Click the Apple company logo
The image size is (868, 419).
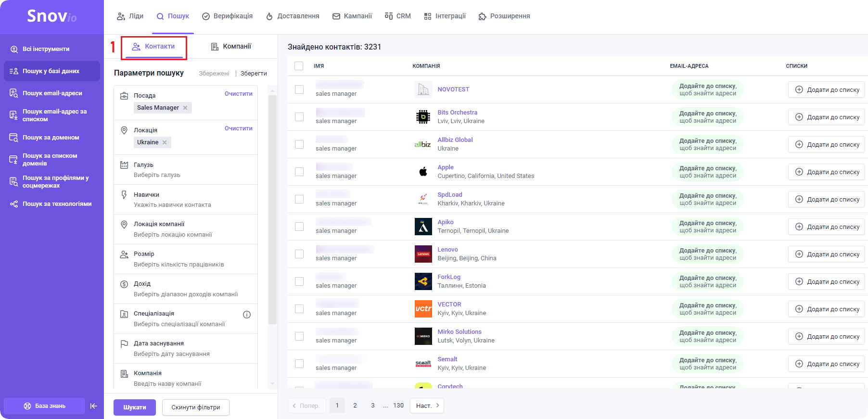423,172
